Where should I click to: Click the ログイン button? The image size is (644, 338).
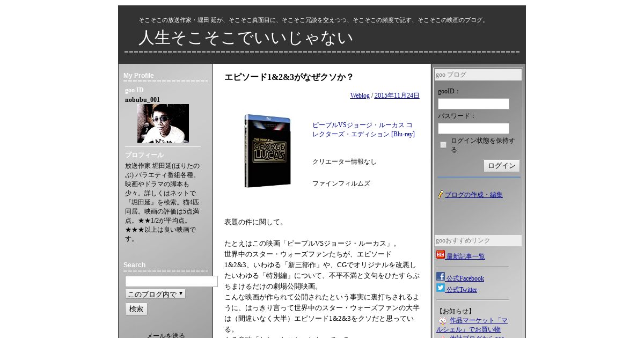(x=502, y=166)
